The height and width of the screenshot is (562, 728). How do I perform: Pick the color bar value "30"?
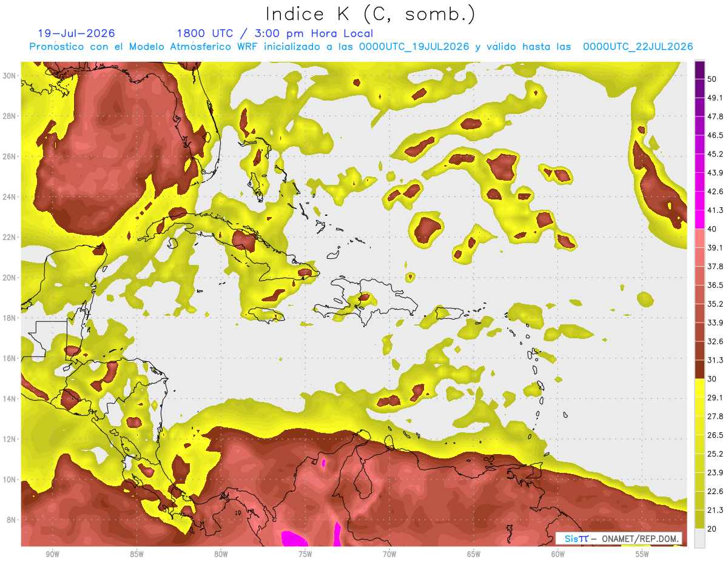712,379
